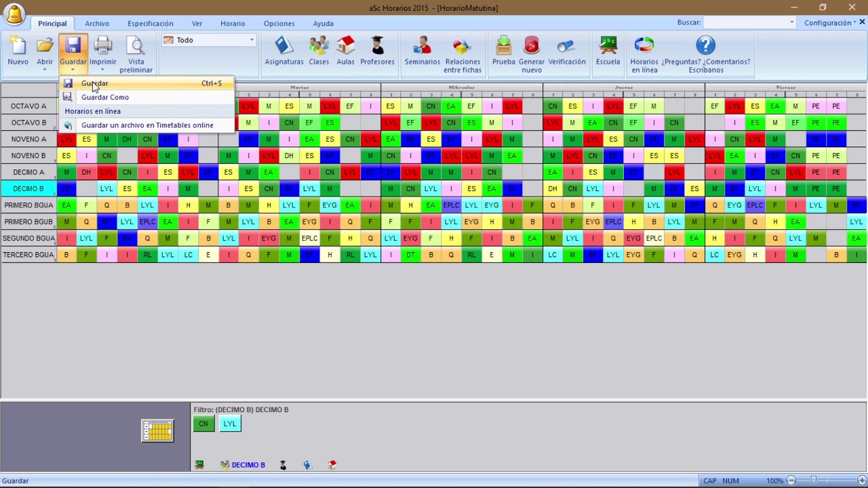The width and height of the screenshot is (868, 488).
Task: Select Guardar un archivo en Timetables online
Action: 147,125
